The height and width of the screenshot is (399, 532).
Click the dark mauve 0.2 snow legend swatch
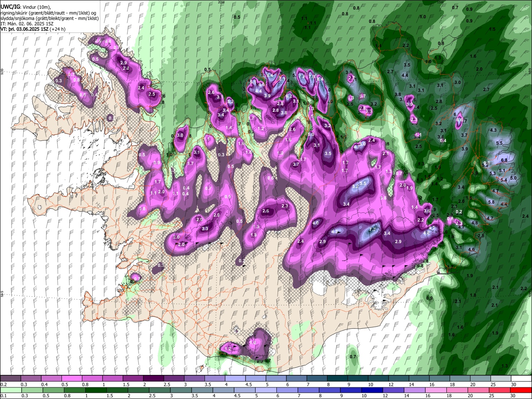pyautogui.click(x=11, y=379)
